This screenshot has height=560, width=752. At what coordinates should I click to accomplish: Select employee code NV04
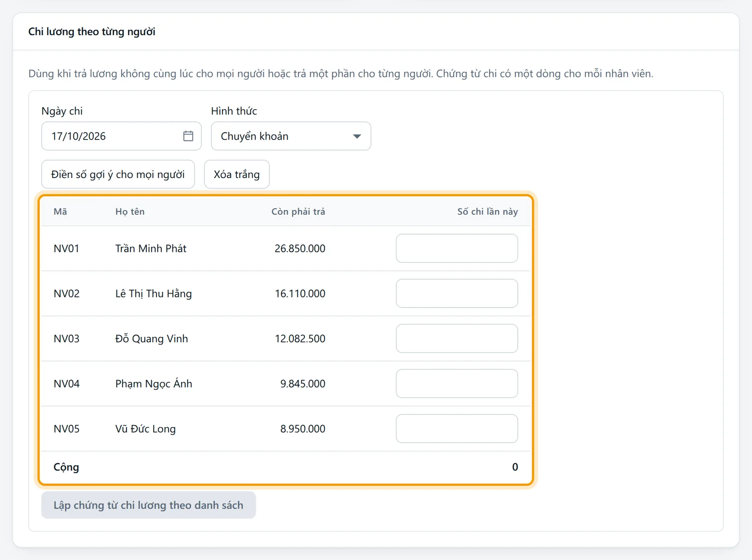click(66, 384)
